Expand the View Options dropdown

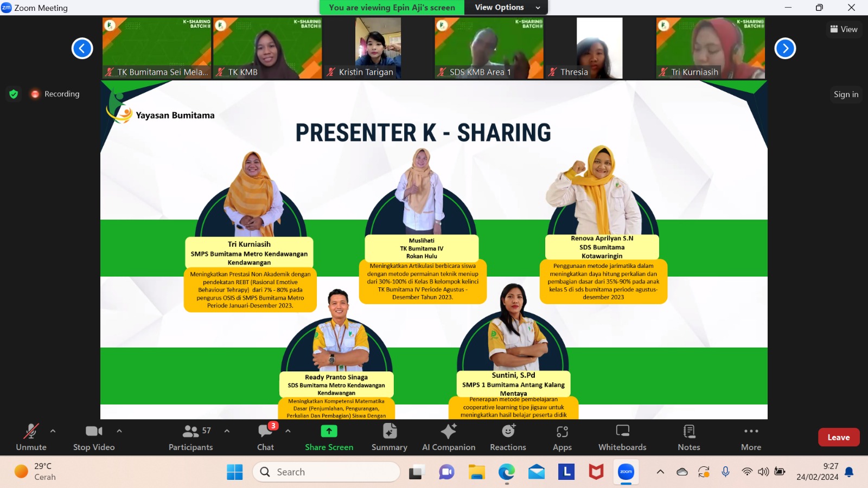[507, 8]
